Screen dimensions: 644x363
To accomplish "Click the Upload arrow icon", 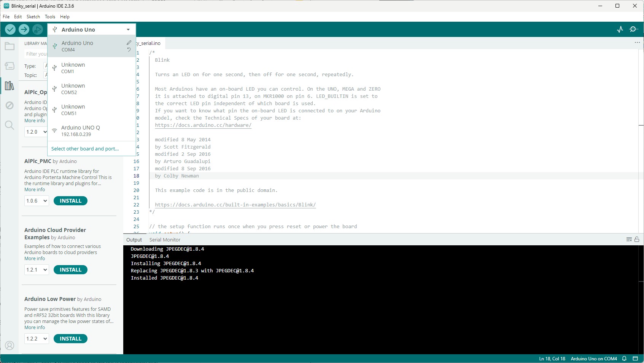I will (24, 29).
